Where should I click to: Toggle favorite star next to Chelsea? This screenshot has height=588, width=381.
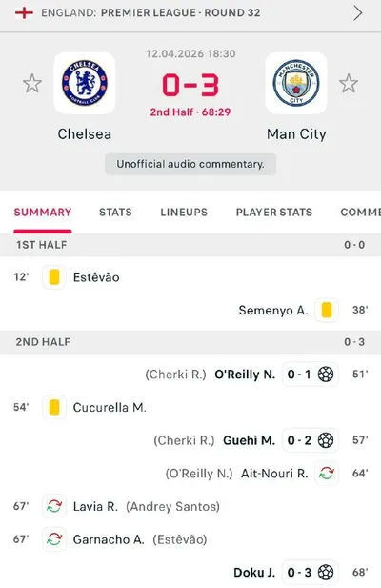pyautogui.click(x=32, y=83)
